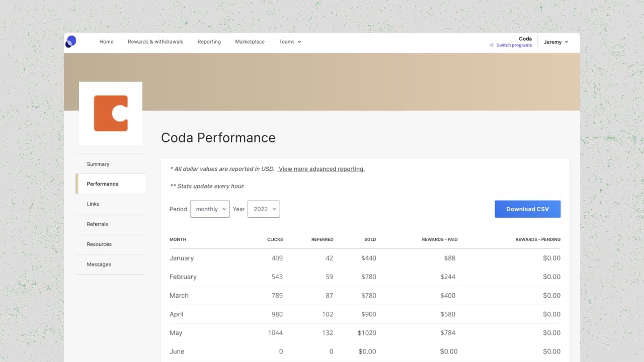Viewport: 644px width, 362px height.
Task: Click May's clicks value 1044
Action: coord(275,333)
